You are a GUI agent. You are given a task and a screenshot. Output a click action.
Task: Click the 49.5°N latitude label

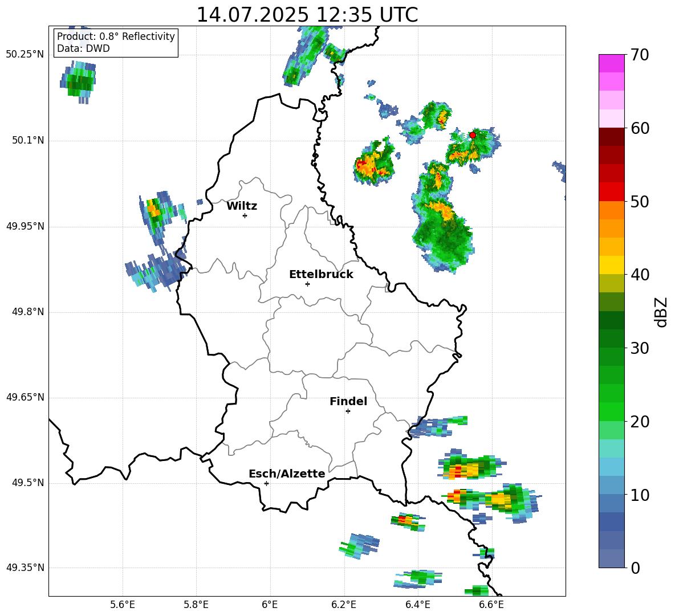coord(28,483)
